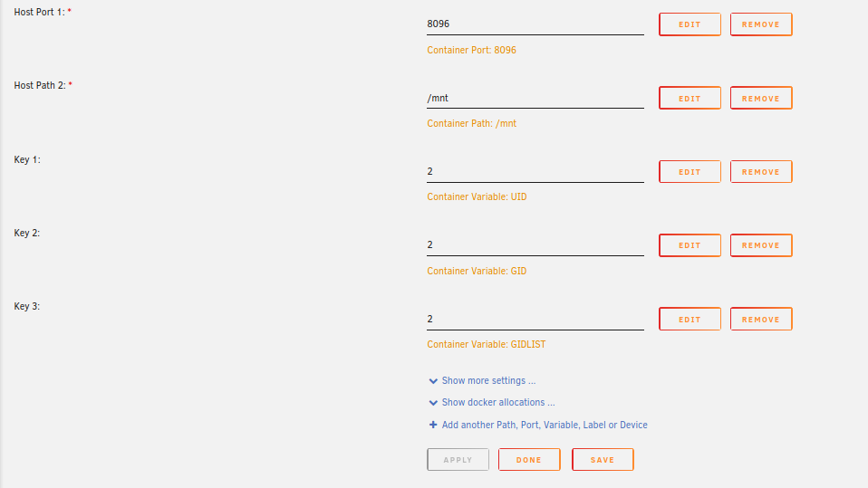Screen dimensions: 868x488
Task: Click the chevron icon beside Show docker allocations
Action: (x=433, y=403)
